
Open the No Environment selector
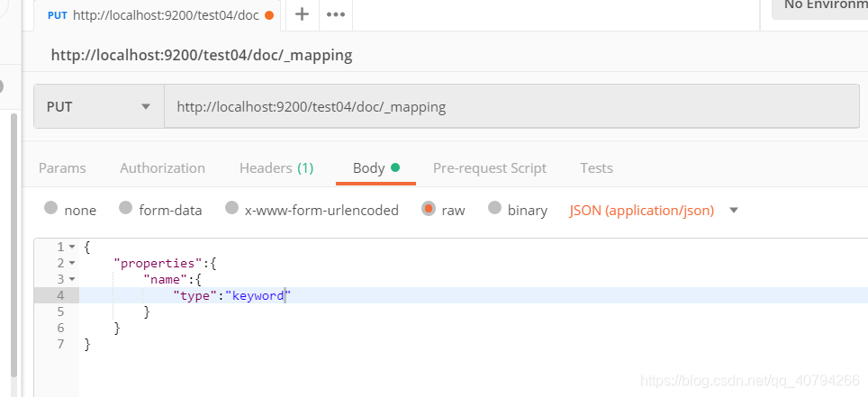tap(820, 8)
